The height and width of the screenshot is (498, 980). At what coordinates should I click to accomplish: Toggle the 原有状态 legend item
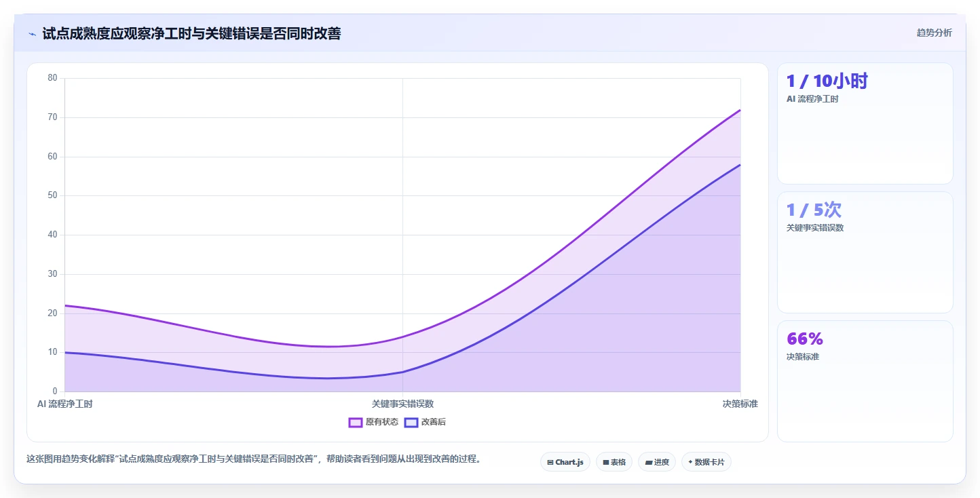(x=373, y=422)
